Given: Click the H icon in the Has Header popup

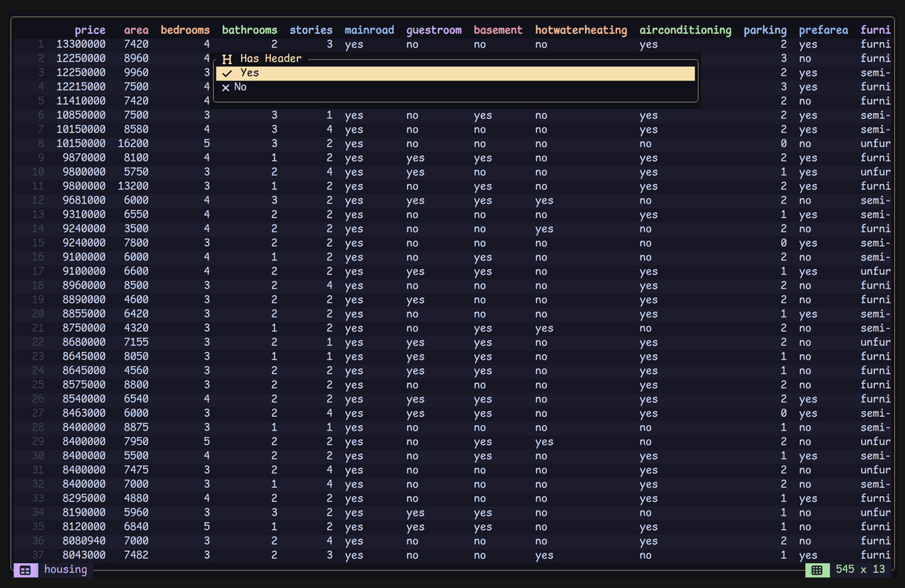Looking at the screenshot, I should (x=226, y=58).
